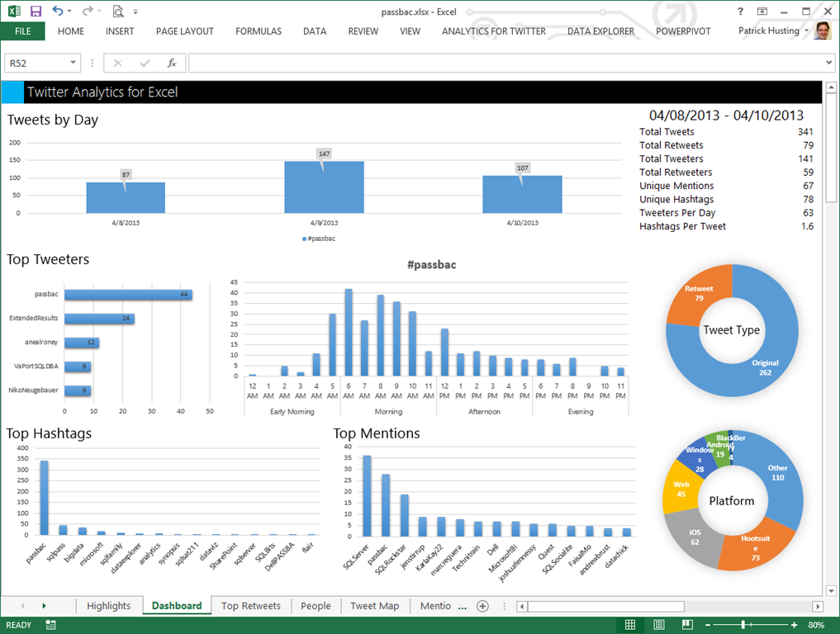840x634 pixels.
Task: Open the POWERPIVOT ribbon tab
Action: pos(683,31)
